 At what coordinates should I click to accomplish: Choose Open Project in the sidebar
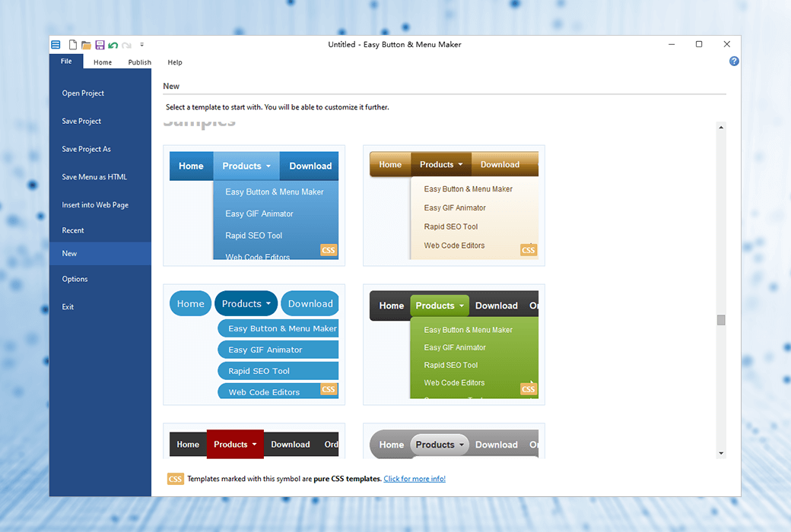100,93
